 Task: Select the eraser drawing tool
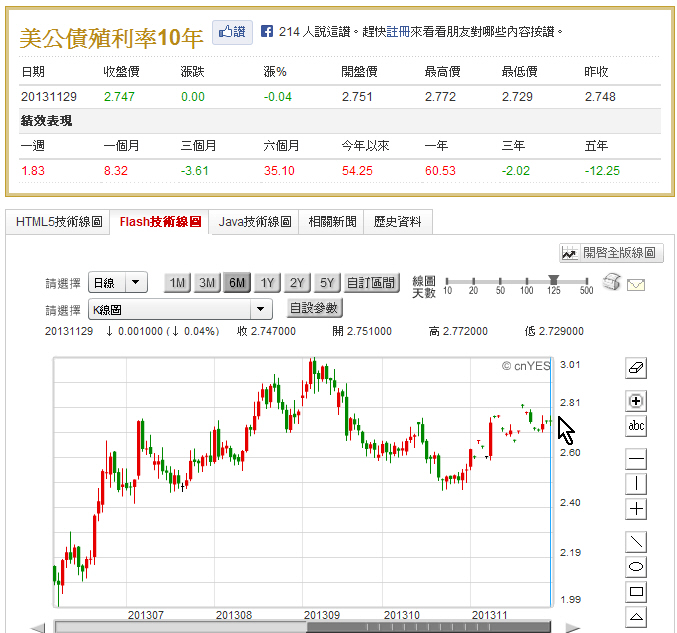(x=636, y=368)
